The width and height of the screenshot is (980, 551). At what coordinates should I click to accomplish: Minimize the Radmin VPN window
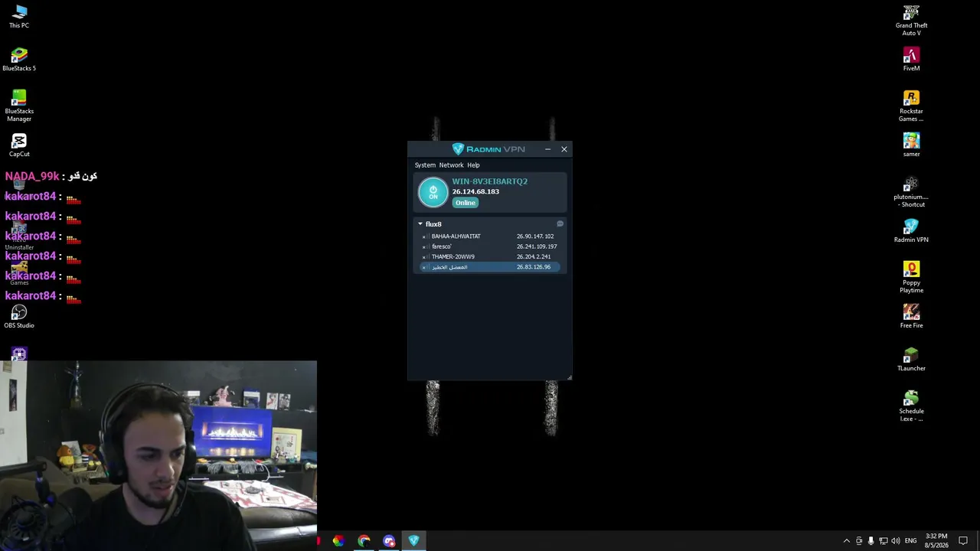(x=547, y=149)
